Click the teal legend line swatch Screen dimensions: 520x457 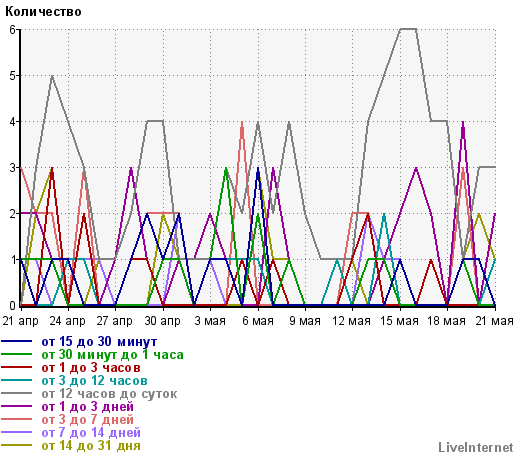[17, 380]
